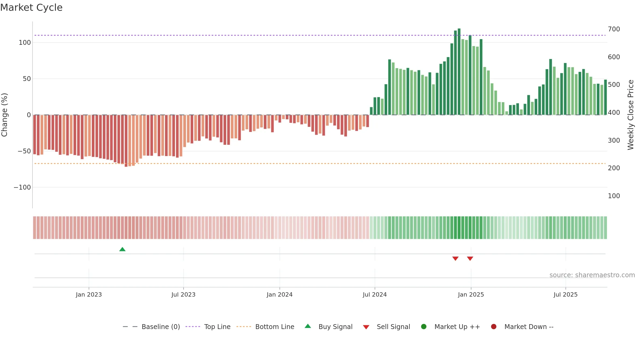
Task: Click the tallest green bar above the Top Line
Action: 459,72
